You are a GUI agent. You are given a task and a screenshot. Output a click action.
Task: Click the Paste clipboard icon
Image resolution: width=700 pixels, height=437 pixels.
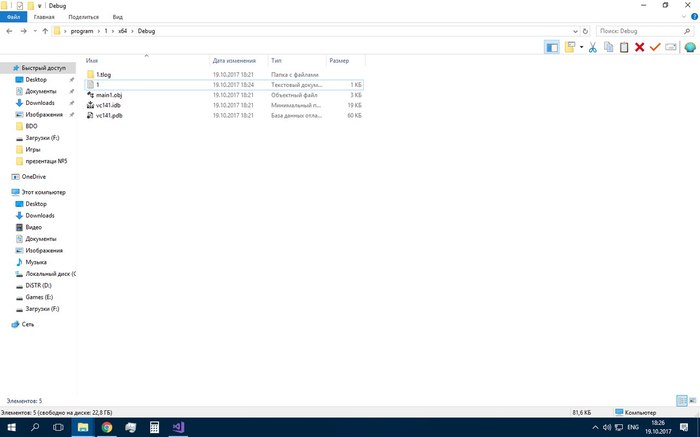(623, 47)
